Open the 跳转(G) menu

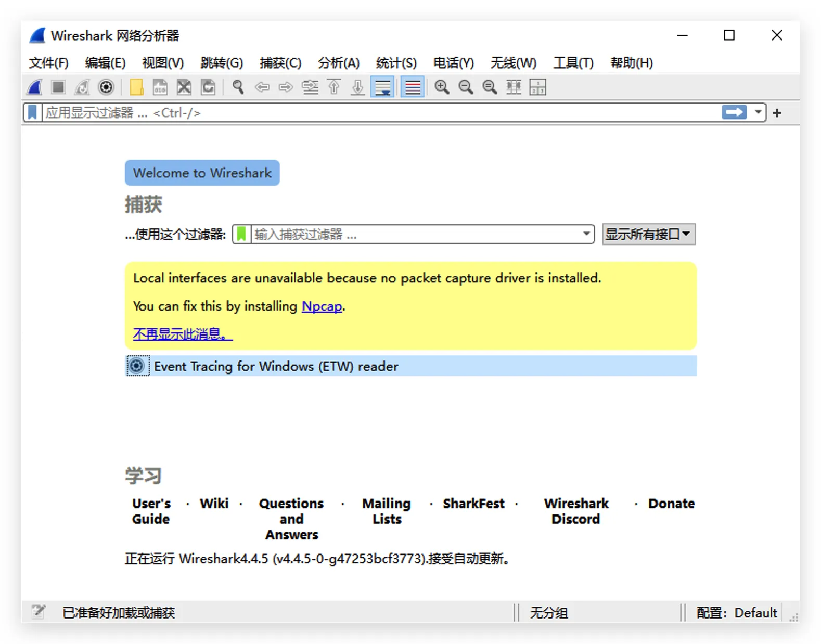(222, 63)
